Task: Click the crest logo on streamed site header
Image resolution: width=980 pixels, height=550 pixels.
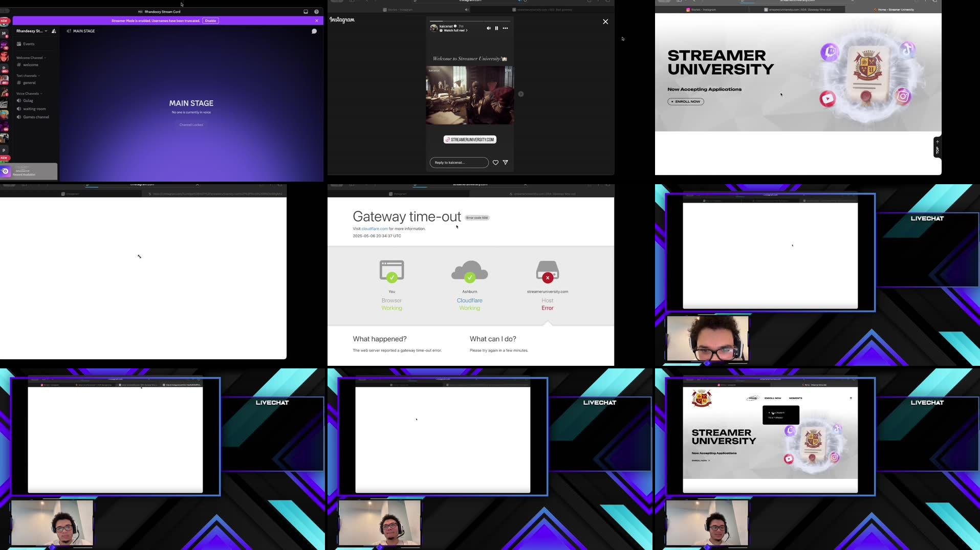Action: [702, 398]
